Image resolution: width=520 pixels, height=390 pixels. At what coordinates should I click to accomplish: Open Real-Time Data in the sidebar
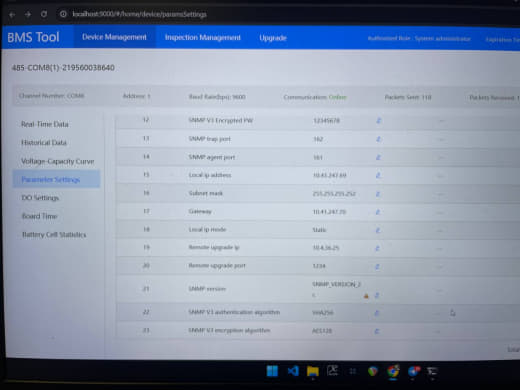[x=45, y=124]
